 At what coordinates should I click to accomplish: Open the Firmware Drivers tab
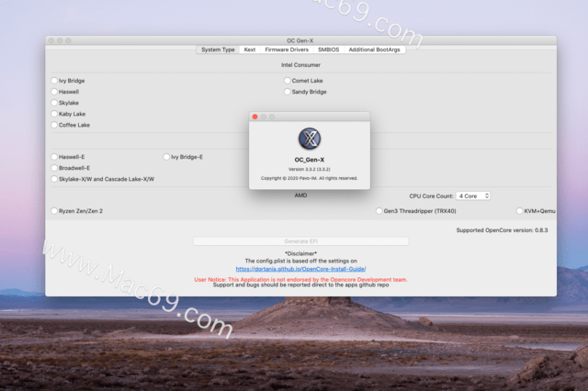coord(287,50)
